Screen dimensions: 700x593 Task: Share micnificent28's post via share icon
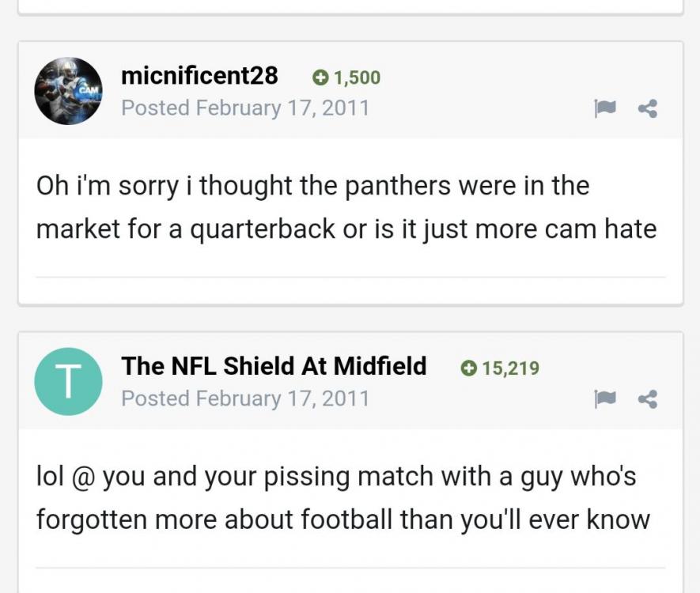[x=647, y=108]
